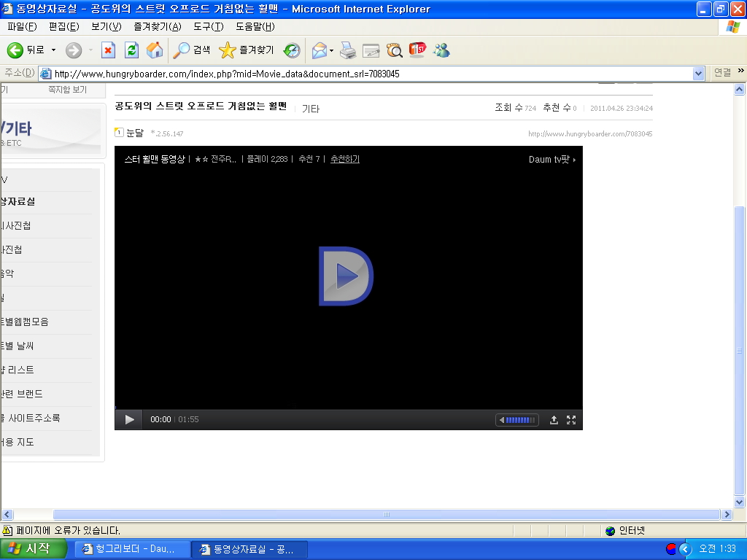Open the Messenger people icon
The height and width of the screenshot is (560, 747).
pos(441,50)
